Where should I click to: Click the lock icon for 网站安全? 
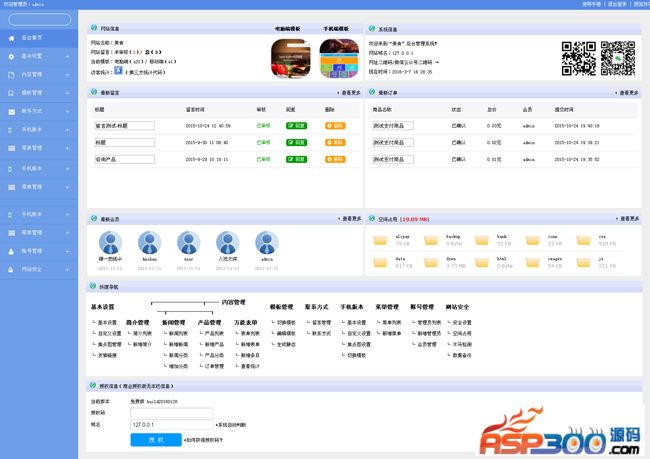coord(11,269)
